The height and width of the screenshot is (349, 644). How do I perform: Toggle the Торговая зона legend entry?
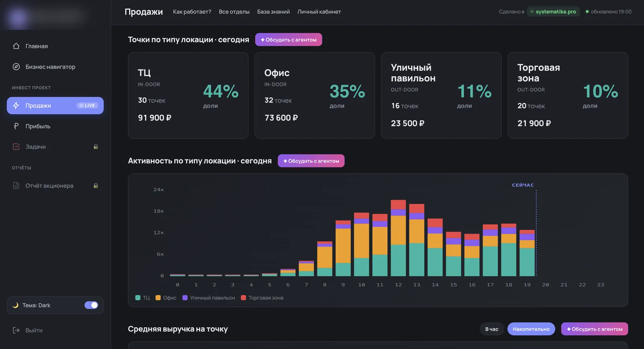click(262, 298)
